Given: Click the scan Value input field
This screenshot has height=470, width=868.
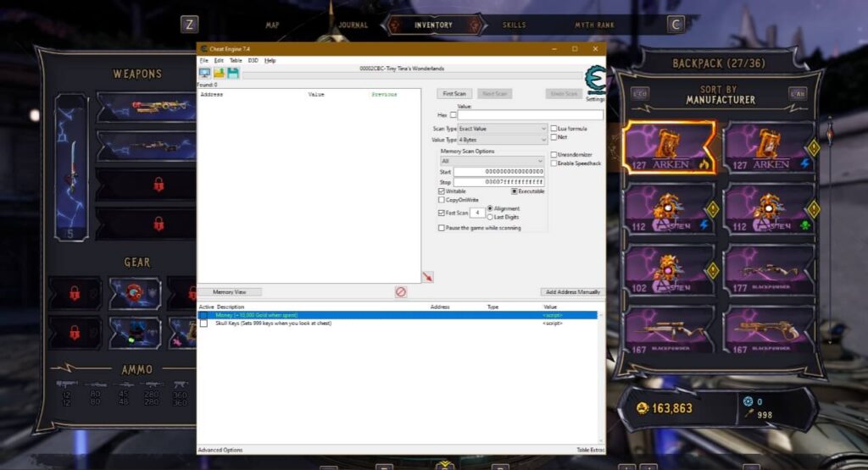Looking at the screenshot, I should tap(530, 115).
